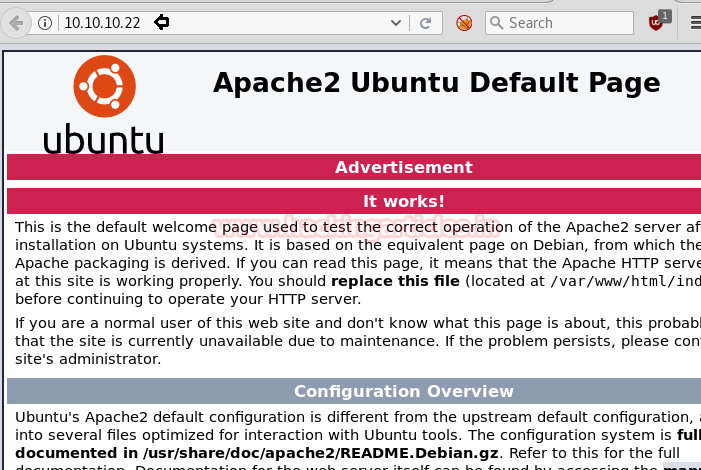Go back using the browser back arrow
The width and height of the screenshot is (701, 470).
pos(16,23)
